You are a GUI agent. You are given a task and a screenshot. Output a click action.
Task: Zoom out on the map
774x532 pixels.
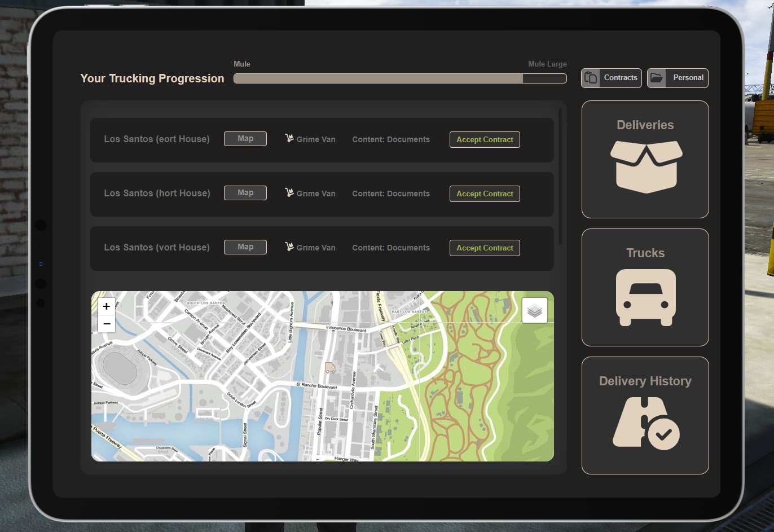[x=107, y=324]
